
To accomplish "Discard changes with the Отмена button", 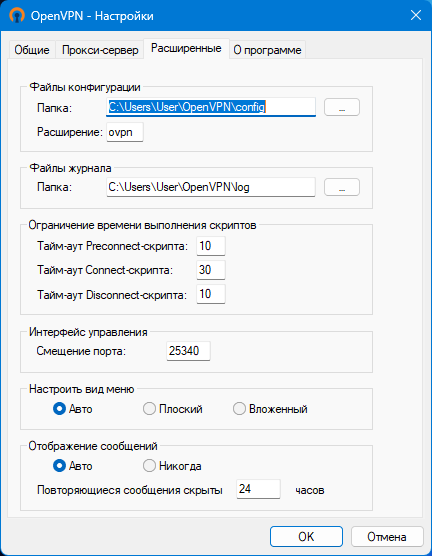I will pos(387,536).
